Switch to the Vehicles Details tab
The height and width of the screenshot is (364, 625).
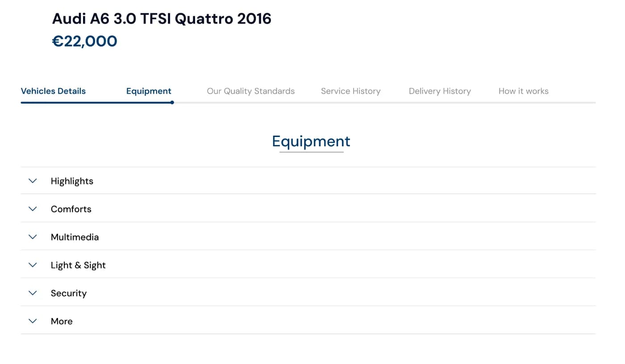click(53, 91)
